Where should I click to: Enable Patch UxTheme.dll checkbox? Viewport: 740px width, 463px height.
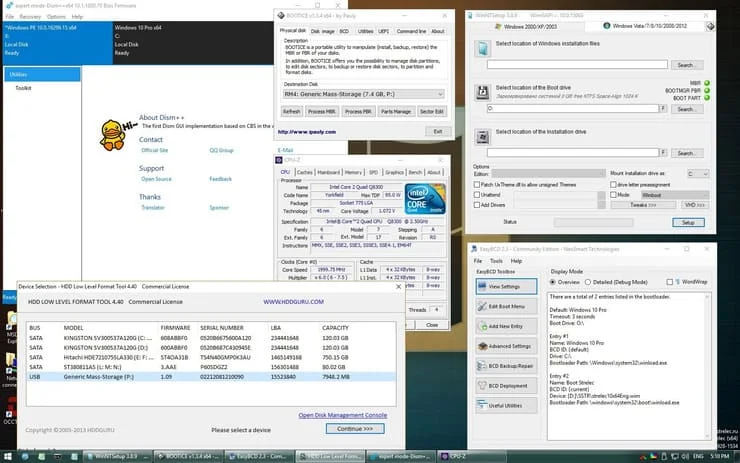tap(477, 185)
